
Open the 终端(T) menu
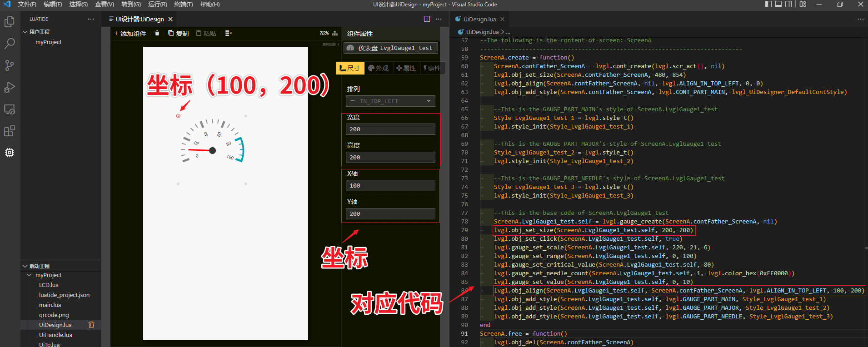pyautogui.click(x=184, y=4)
